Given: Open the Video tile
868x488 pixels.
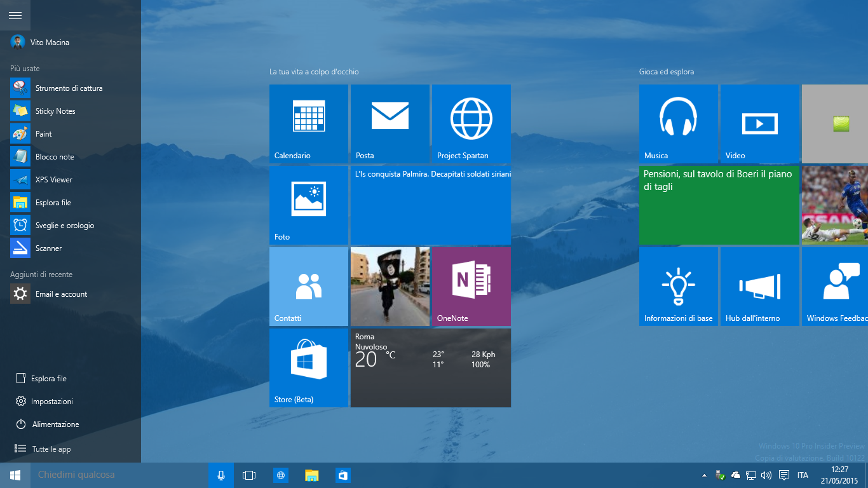Looking at the screenshot, I should coord(760,124).
